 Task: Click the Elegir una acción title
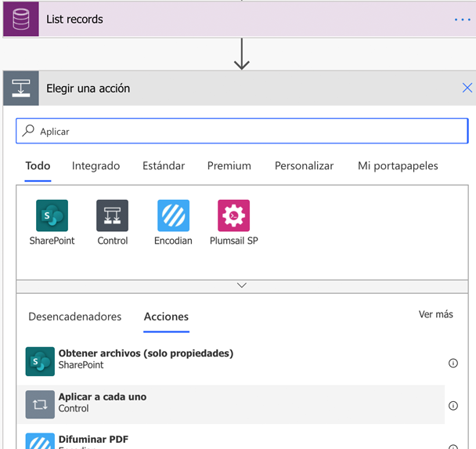pos(88,89)
